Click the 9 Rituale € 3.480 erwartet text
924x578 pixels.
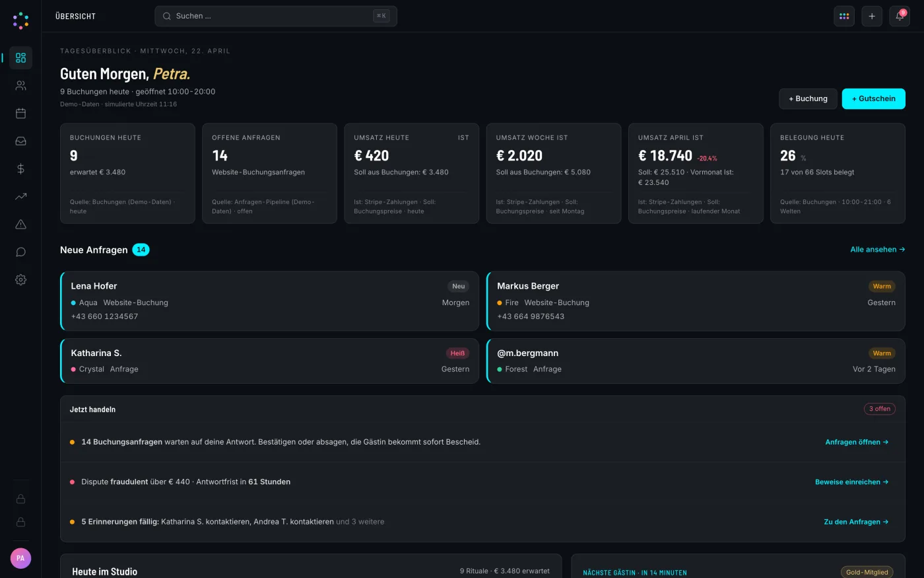[x=505, y=571]
